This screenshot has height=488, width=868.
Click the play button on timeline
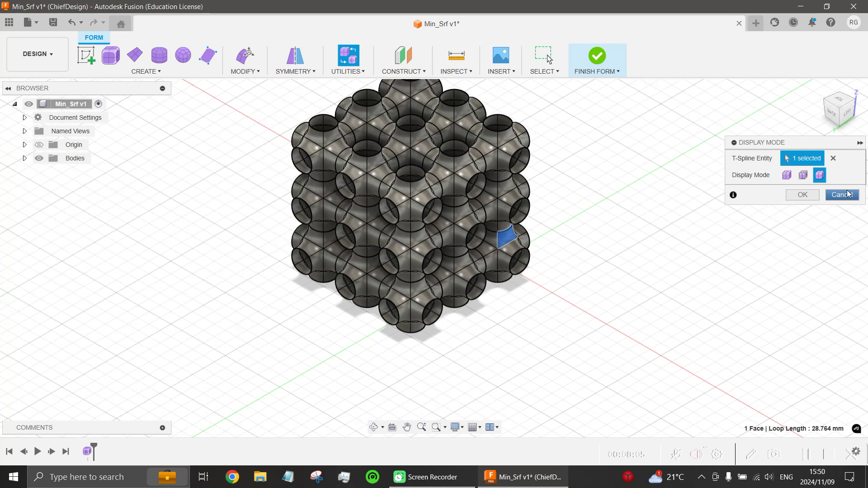point(37,451)
